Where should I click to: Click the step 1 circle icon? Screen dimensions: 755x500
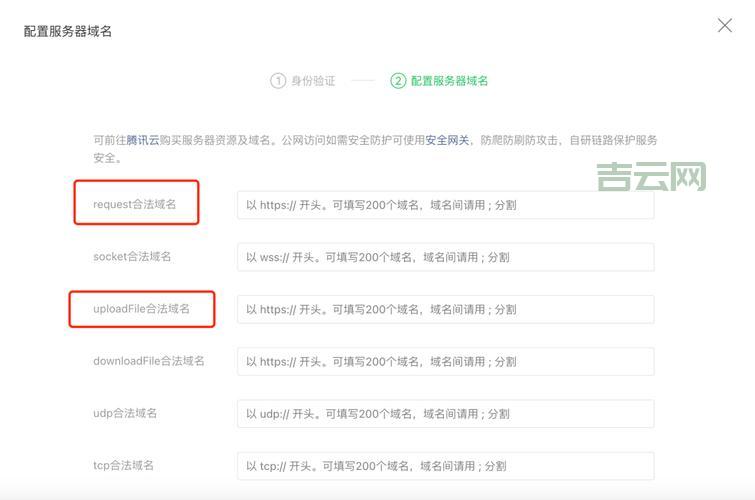pos(277,81)
